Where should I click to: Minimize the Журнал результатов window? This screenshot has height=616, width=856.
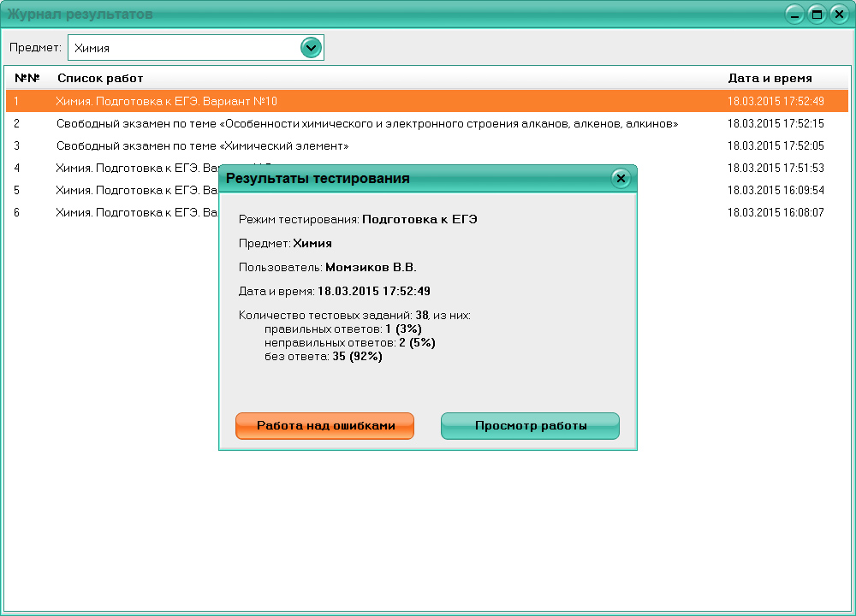point(794,13)
